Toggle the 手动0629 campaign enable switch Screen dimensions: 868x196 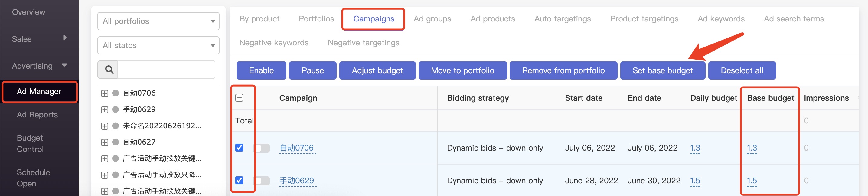pyautogui.click(x=262, y=181)
